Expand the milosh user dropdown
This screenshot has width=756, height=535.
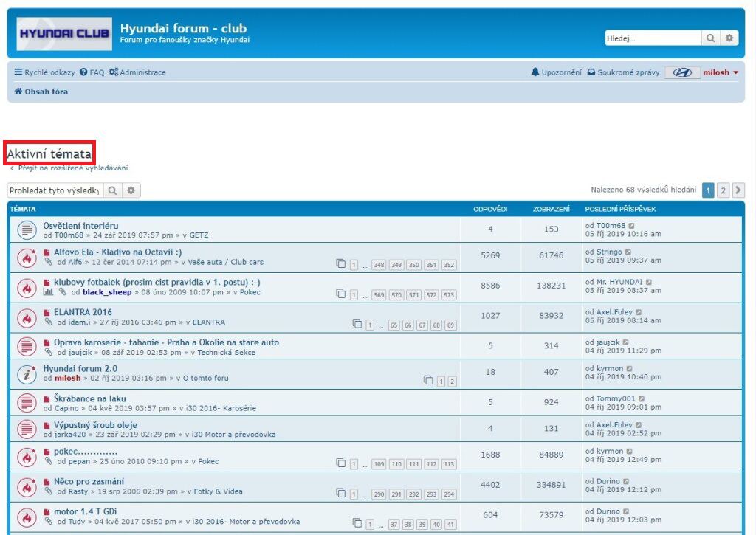pyautogui.click(x=721, y=72)
